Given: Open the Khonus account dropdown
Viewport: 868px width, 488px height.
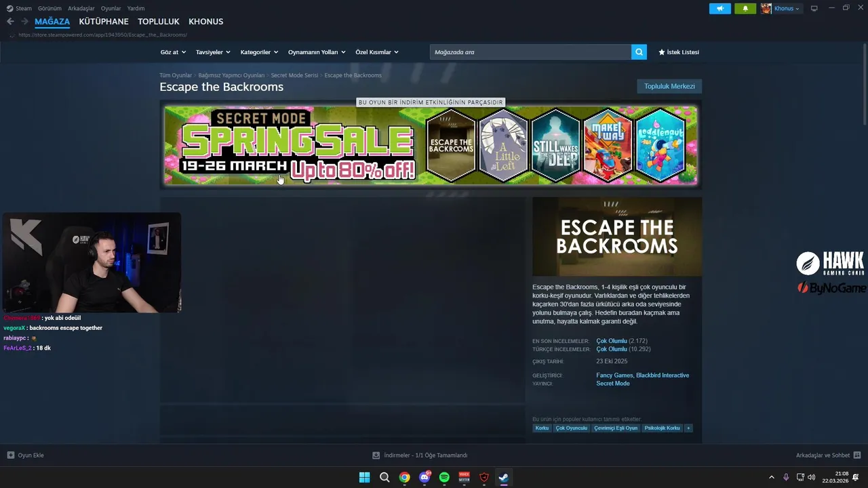Looking at the screenshot, I should click(787, 8).
